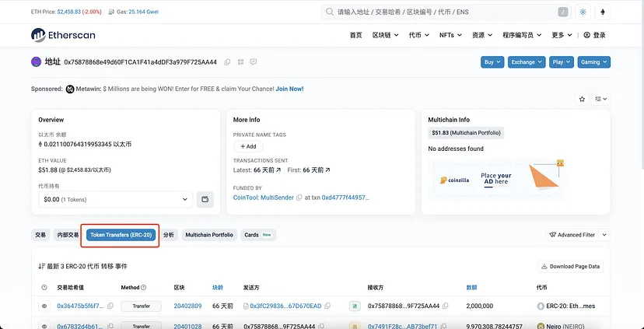Expand the arrow beside Advanced Filter
The height and width of the screenshot is (329, 644).
604,235
